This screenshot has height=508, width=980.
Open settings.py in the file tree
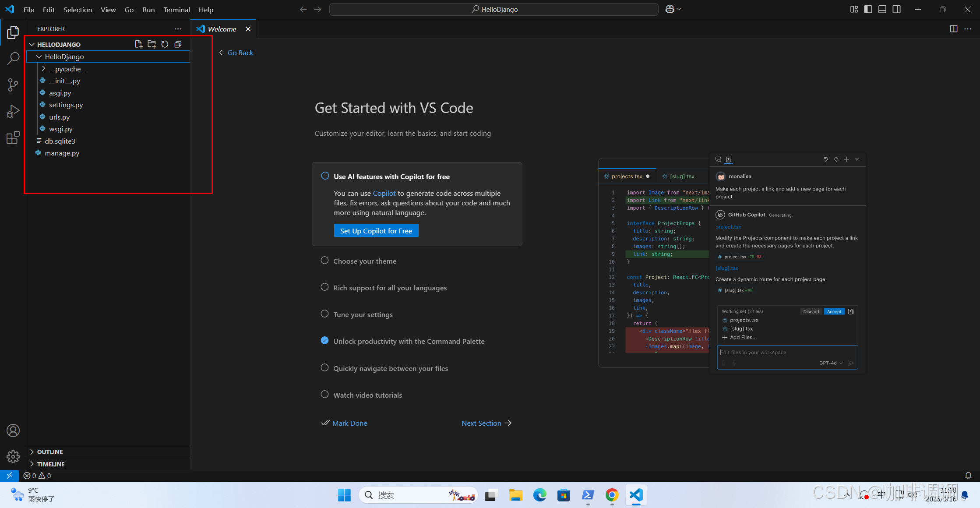click(x=66, y=105)
